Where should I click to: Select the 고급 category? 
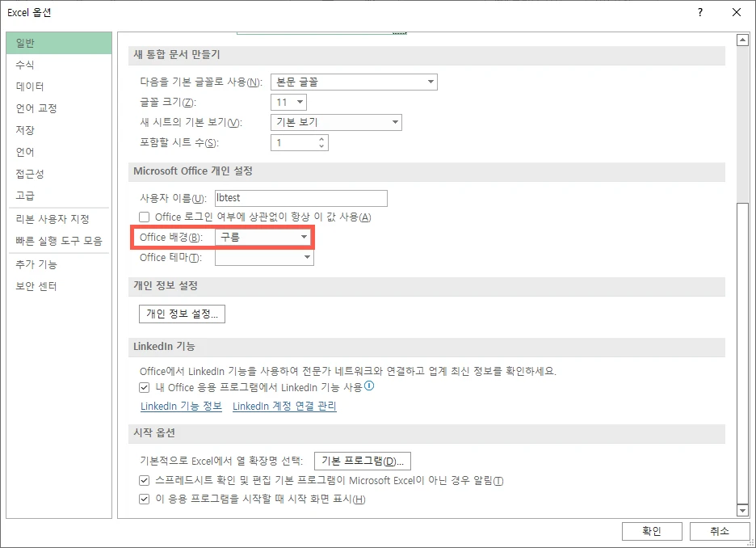point(59,196)
